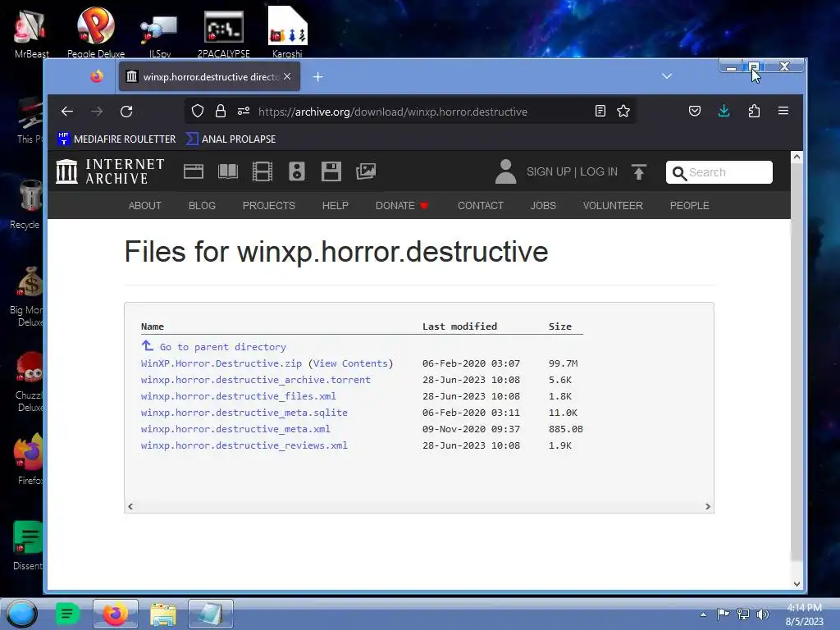Open the Software floppy disk icon
840x630 pixels.
pos(331,171)
